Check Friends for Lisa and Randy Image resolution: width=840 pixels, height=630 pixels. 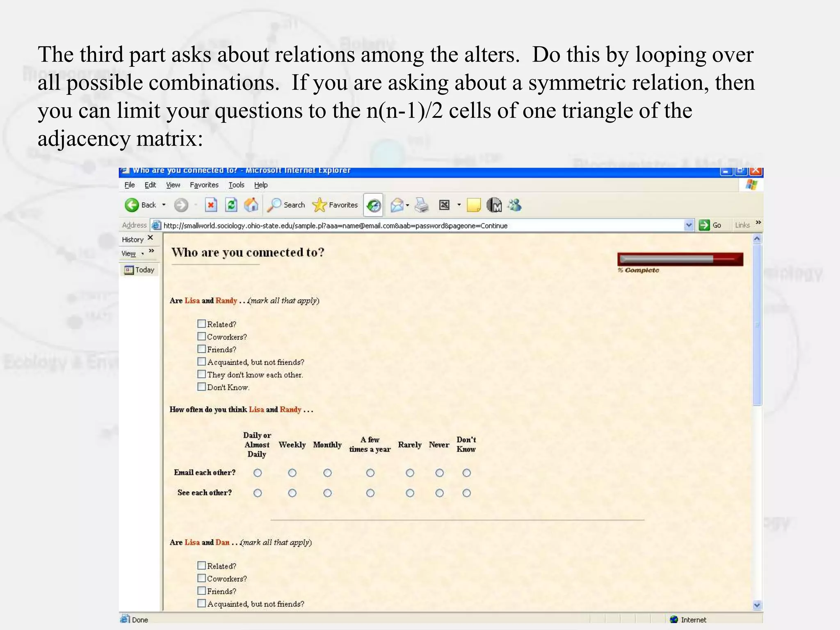coord(201,349)
